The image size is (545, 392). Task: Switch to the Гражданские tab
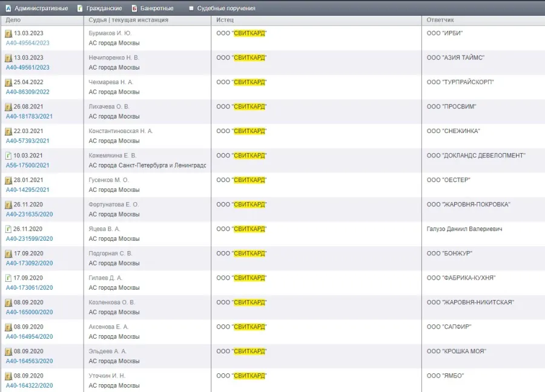(99, 8)
